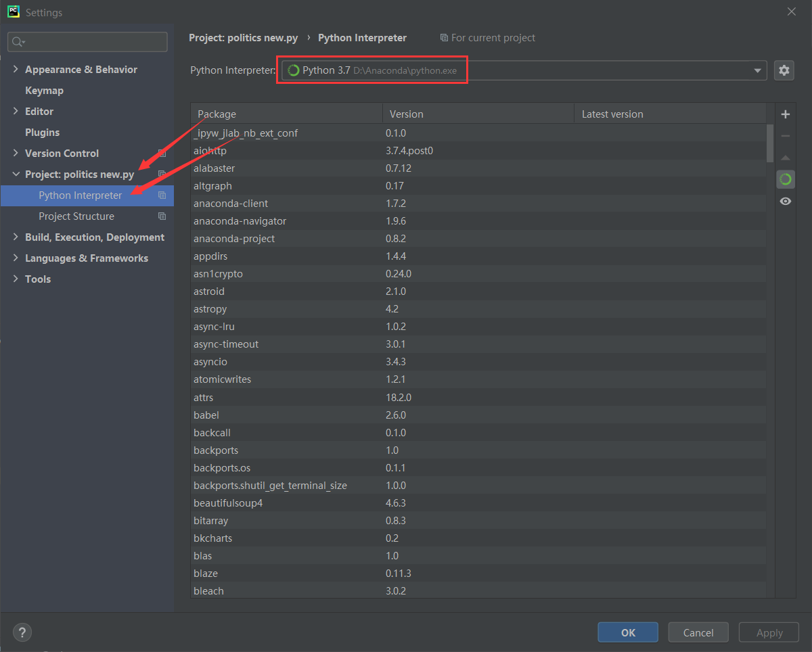The image size is (812, 652).
Task: Select the babel package row
Action: pyautogui.click(x=478, y=415)
